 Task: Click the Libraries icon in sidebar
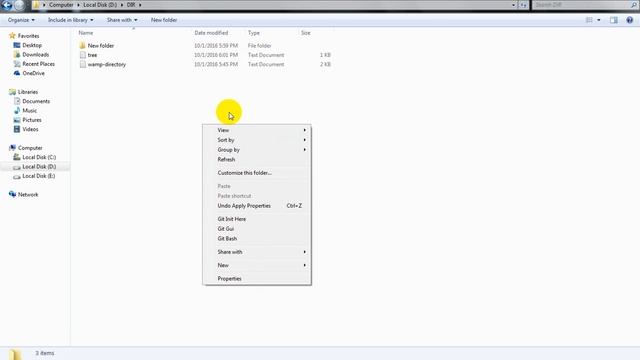point(12,92)
